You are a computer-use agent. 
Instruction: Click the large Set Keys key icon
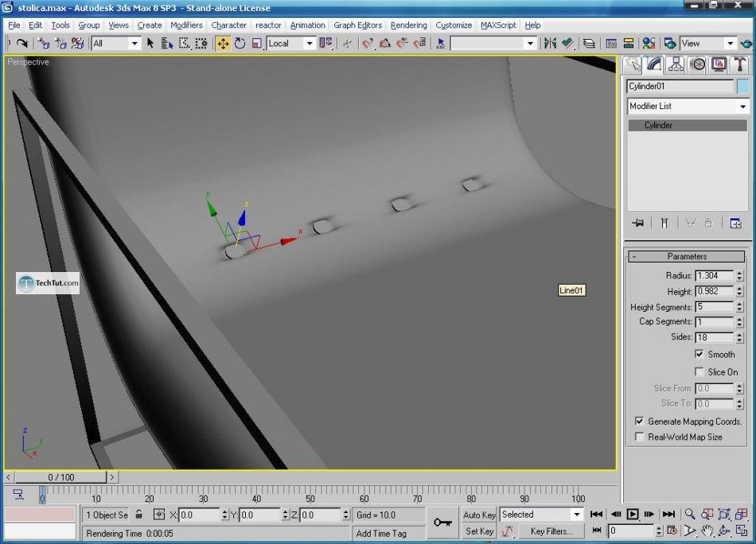click(442, 523)
